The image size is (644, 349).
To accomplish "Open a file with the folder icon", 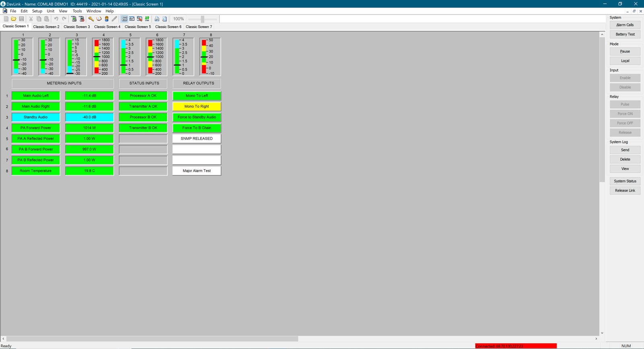I will click(x=14, y=19).
